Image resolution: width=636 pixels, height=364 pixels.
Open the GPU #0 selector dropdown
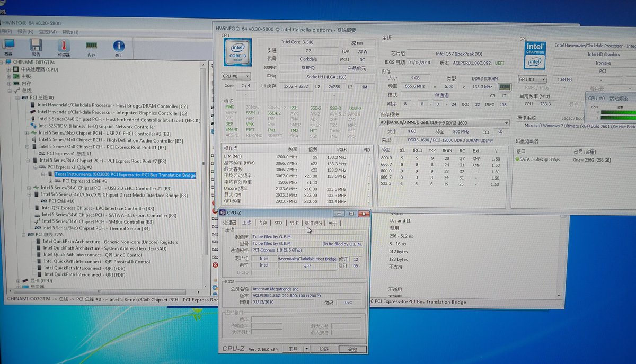(x=533, y=79)
